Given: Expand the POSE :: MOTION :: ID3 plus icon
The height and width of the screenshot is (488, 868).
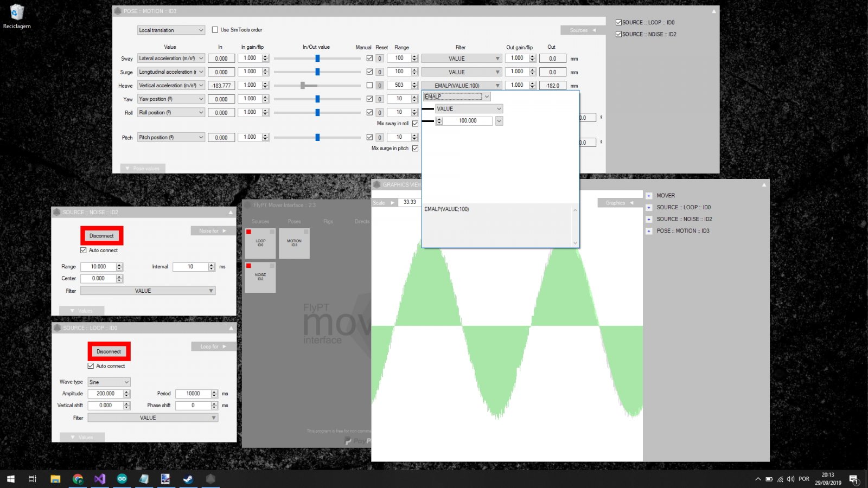Looking at the screenshot, I should click(x=649, y=231).
